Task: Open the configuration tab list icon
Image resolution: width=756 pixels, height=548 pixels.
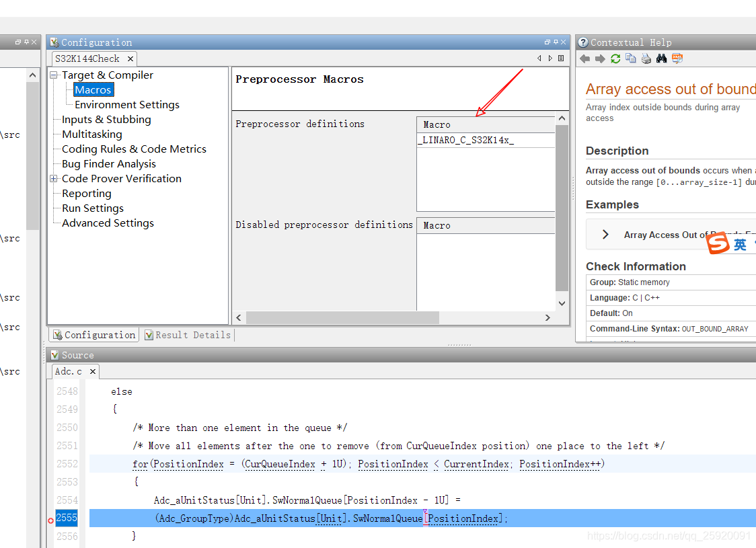Action: [561, 58]
